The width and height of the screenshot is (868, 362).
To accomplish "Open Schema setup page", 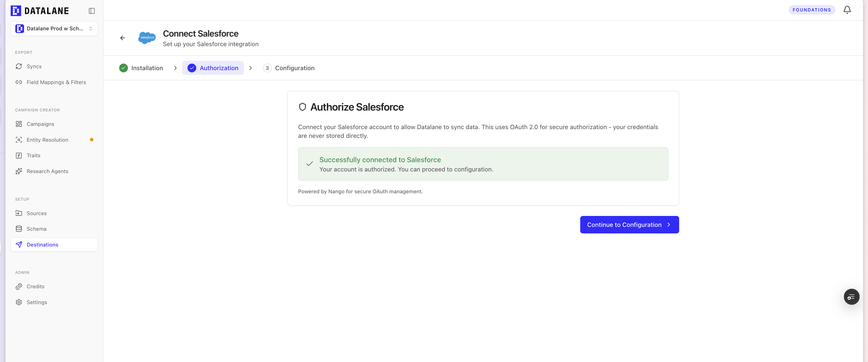I will pyautogui.click(x=54, y=229).
